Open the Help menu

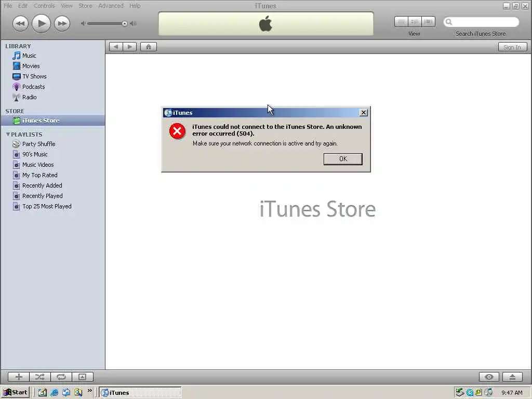135,6
